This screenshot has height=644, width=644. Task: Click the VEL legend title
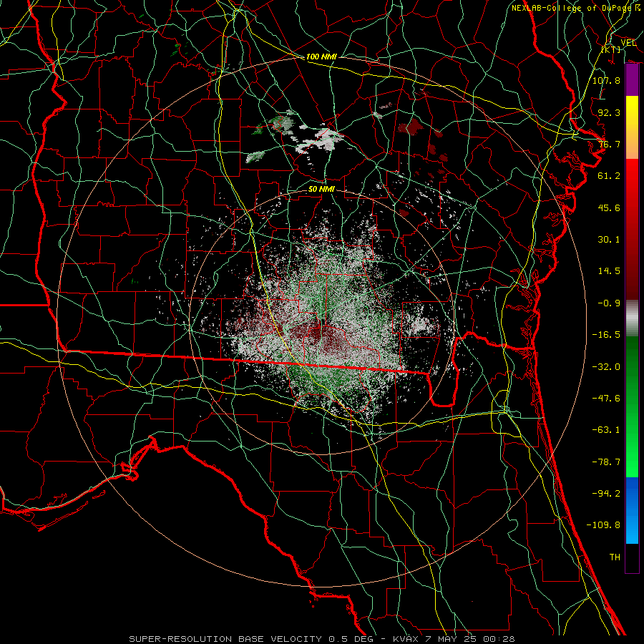pyautogui.click(x=628, y=43)
